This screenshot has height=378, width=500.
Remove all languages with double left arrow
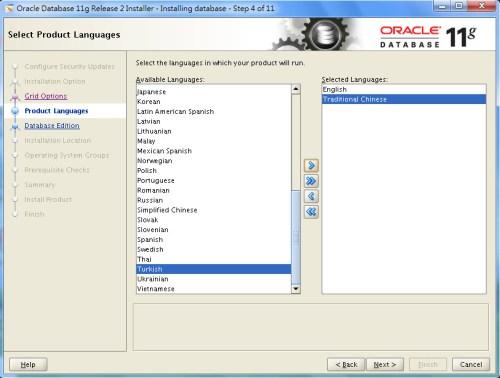(311, 212)
